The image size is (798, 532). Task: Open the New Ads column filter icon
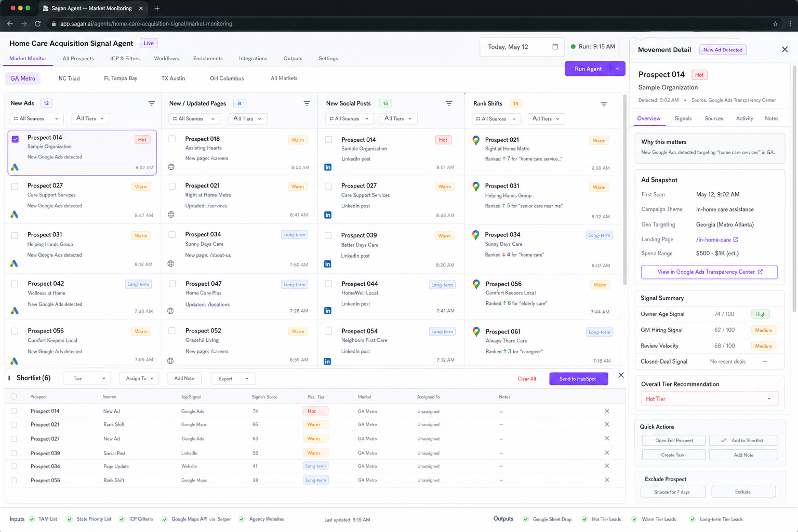click(152, 103)
